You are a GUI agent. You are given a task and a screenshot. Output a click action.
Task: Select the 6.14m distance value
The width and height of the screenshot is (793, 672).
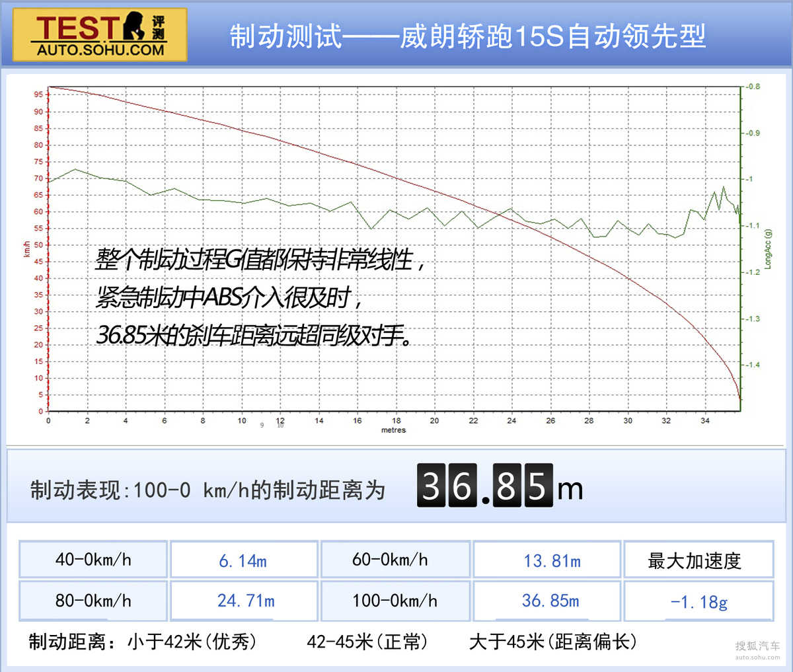243,561
